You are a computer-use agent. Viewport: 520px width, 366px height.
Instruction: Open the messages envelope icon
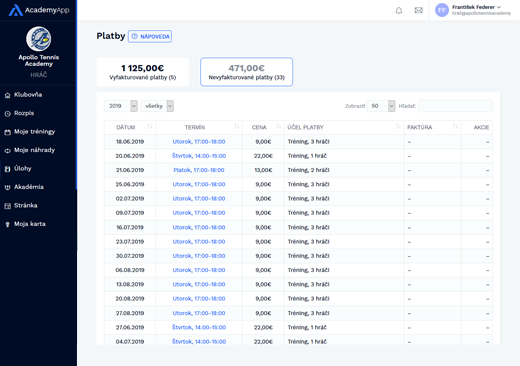tap(418, 10)
